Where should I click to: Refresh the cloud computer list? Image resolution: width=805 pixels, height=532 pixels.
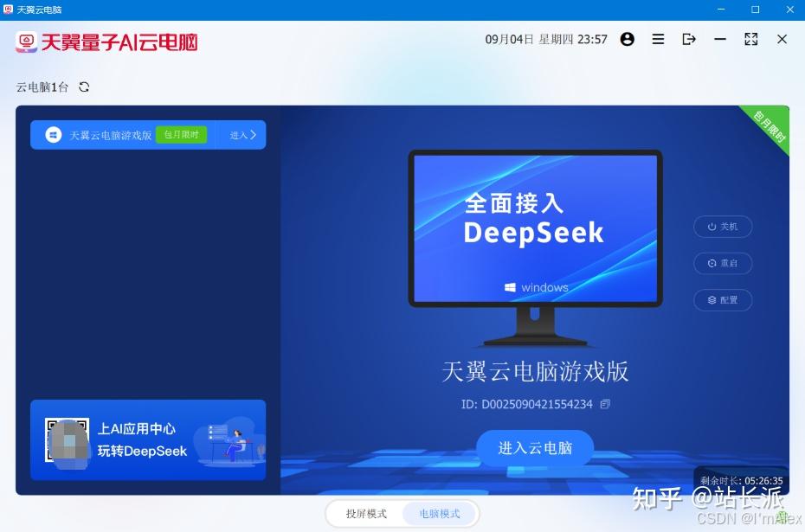[82, 87]
